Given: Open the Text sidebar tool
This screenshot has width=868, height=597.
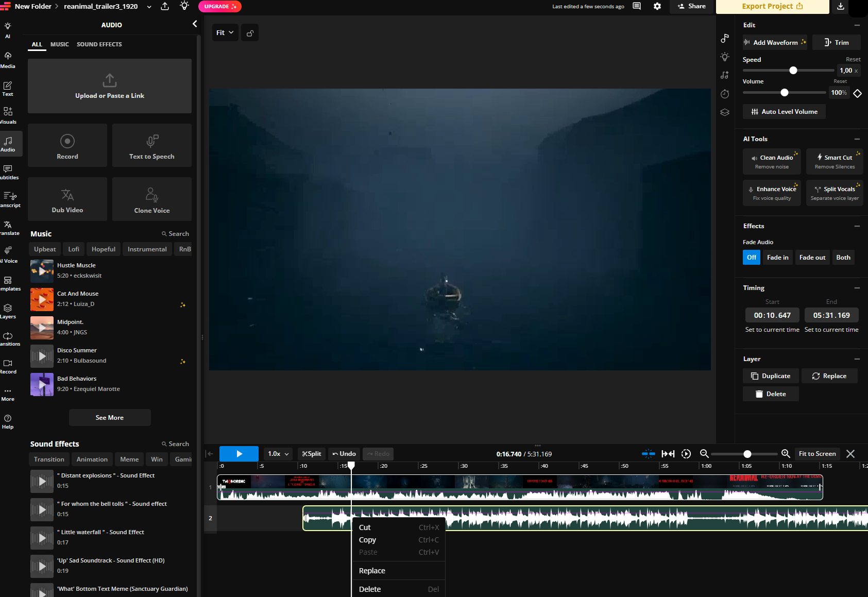Looking at the screenshot, I should pos(8,89).
